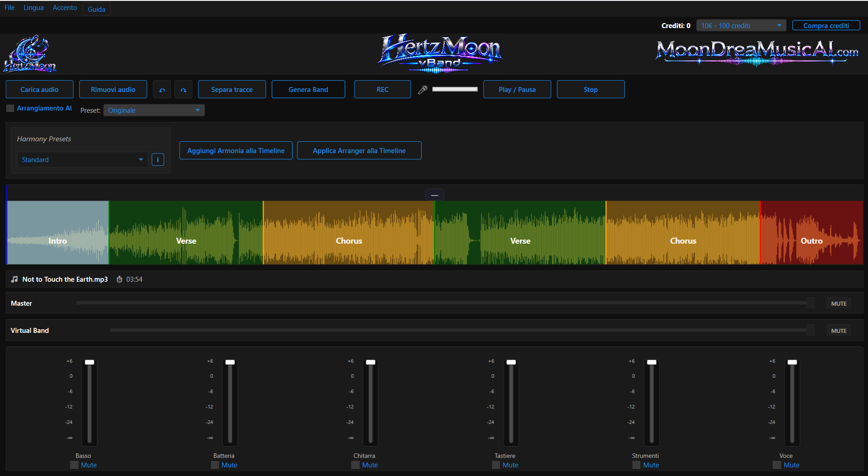Viewport: 868px width, 476px height.
Task: Click the redo arrow icon
Action: tap(183, 90)
